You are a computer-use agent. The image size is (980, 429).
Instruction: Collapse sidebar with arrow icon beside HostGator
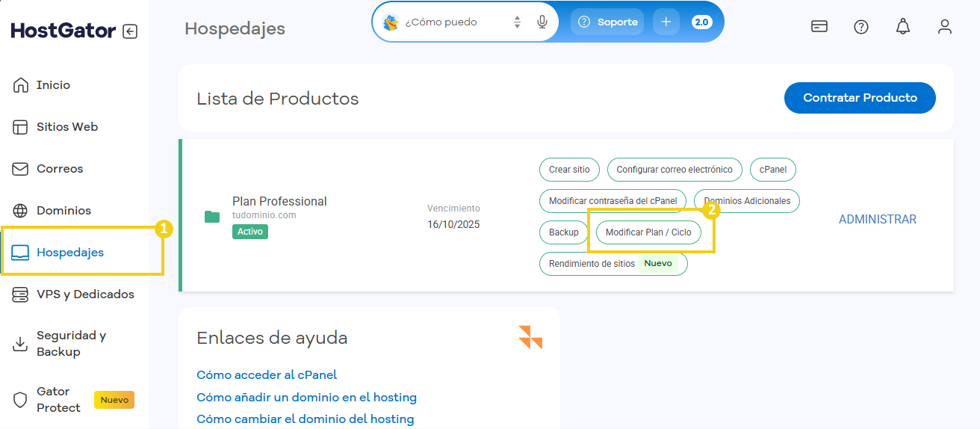click(130, 31)
